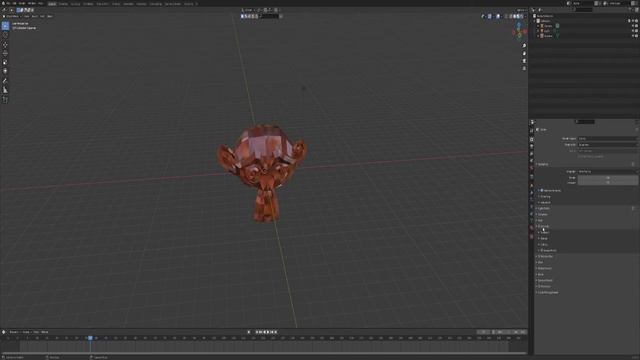Select the Select Box tool

click(x=5, y=26)
